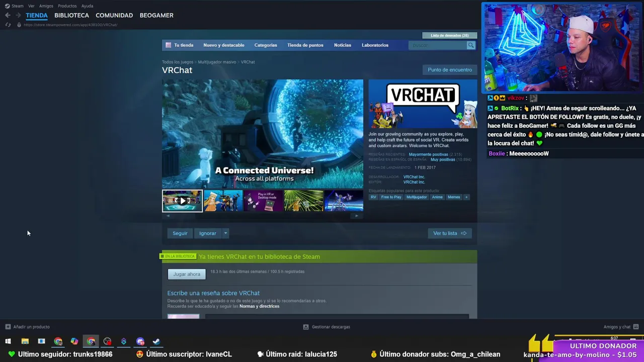Click the Memes tag
Viewport: 644px width, 362px height.
coord(454,197)
